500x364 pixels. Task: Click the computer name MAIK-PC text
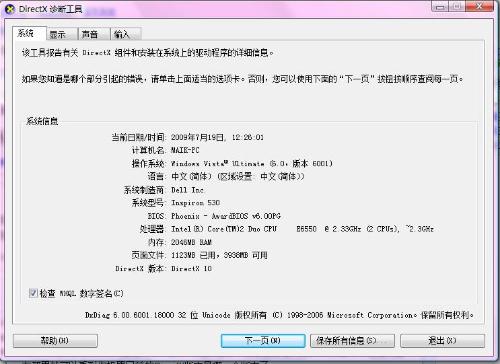point(185,150)
